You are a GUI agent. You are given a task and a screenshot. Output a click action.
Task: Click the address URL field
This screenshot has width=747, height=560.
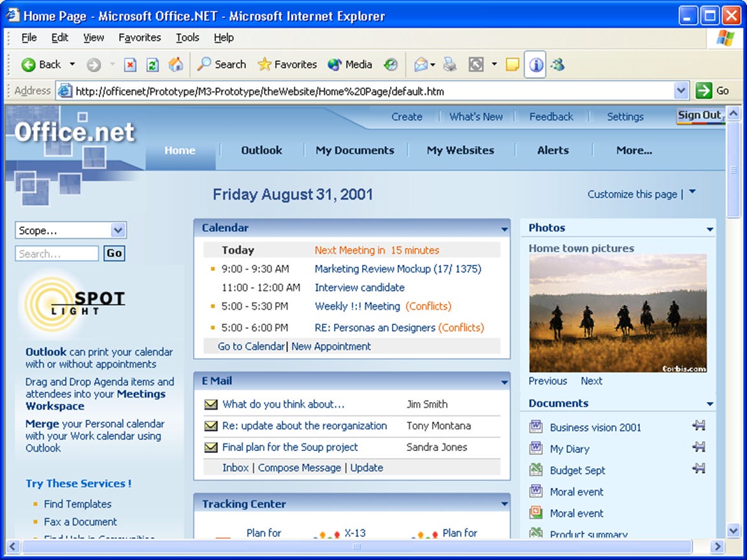pyautogui.click(x=365, y=91)
